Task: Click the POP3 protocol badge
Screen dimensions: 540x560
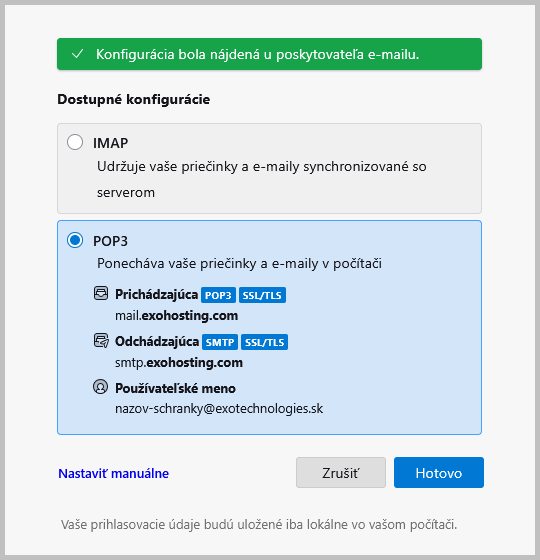Action: 218,295
